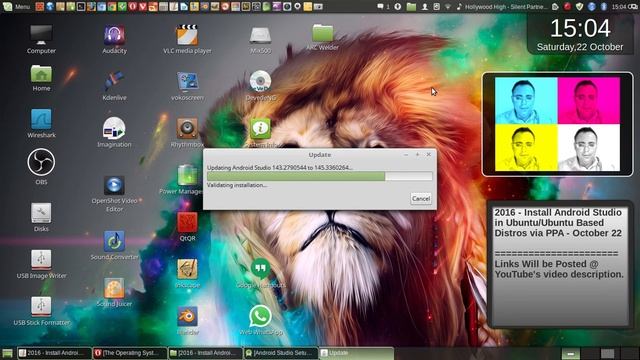The image size is (640, 360).
Task: Select 'Updating Android Studio' header text
Action: pyautogui.click(x=280, y=167)
